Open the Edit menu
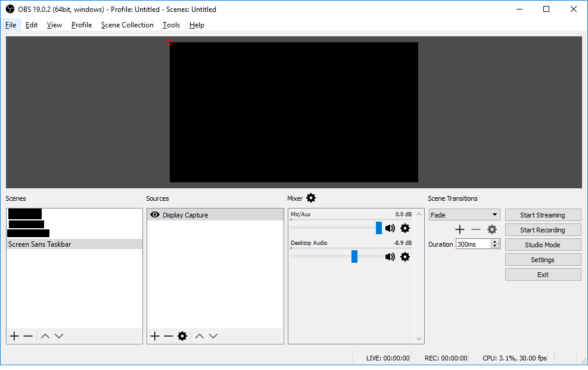The height and width of the screenshot is (370, 588). pos(32,25)
